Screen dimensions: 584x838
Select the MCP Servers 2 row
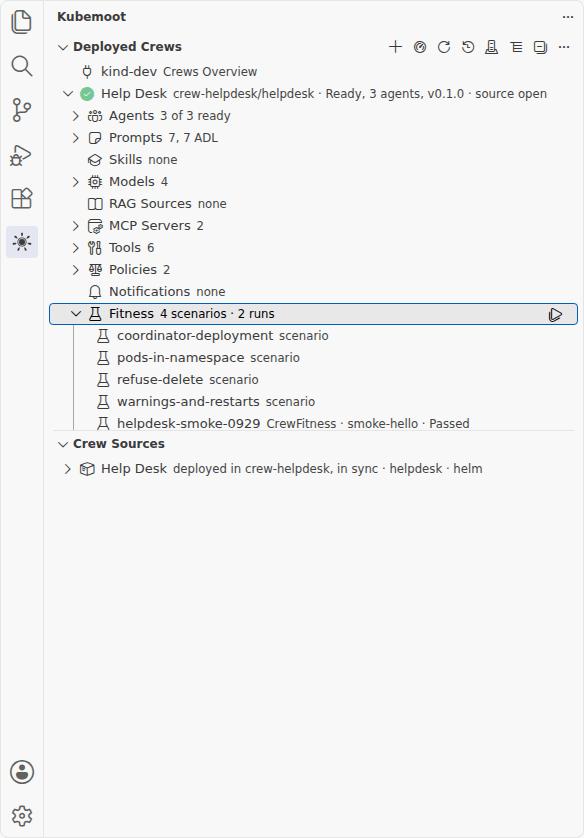pyautogui.click(x=313, y=226)
